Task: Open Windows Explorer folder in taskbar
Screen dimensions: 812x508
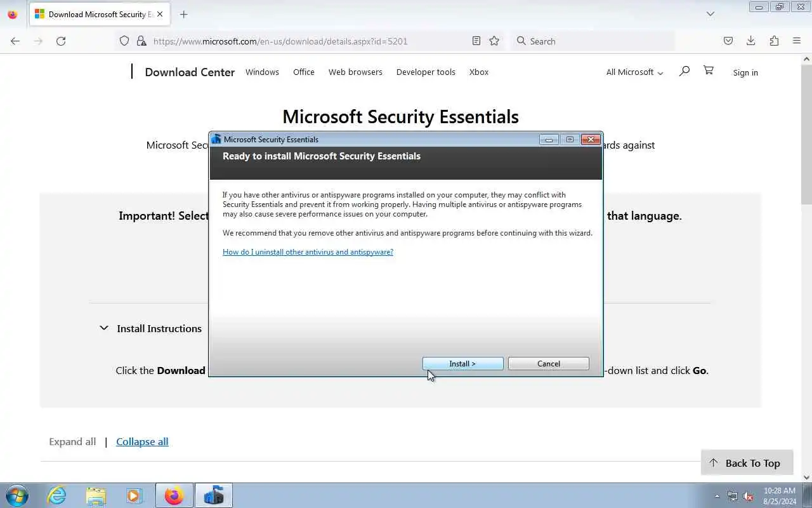Action: [x=96, y=495]
